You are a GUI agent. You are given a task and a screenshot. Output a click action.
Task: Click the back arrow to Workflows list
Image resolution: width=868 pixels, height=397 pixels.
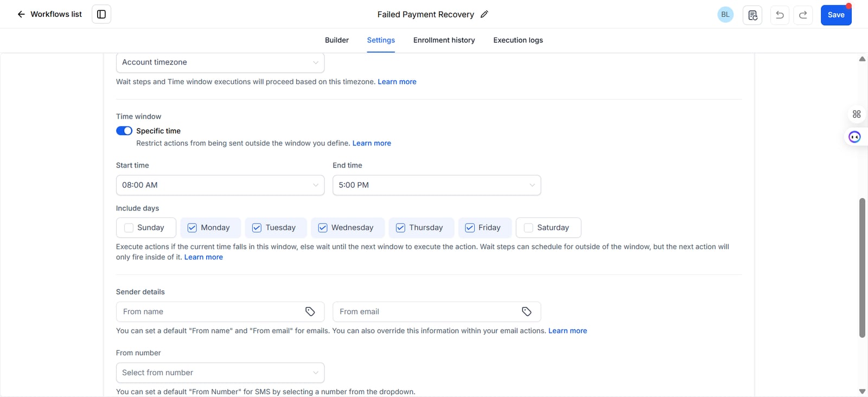21,14
